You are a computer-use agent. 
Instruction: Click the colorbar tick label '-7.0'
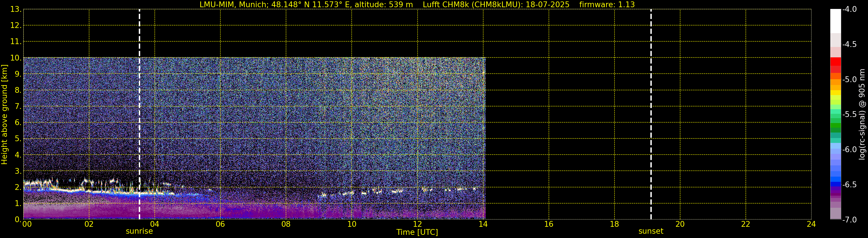[x=850, y=220]
